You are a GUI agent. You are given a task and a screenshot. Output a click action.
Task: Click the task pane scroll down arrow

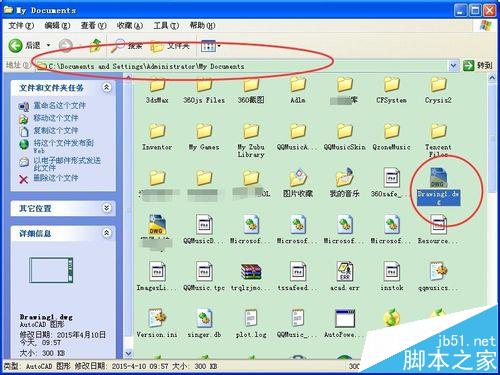pyautogui.click(x=128, y=353)
